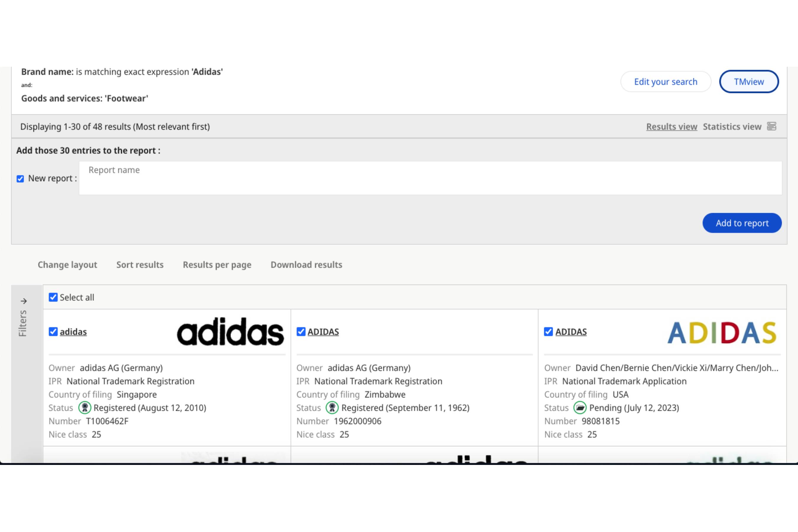Toggle the Select all checkbox
The width and height of the screenshot is (798, 532).
(x=53, y=297)
